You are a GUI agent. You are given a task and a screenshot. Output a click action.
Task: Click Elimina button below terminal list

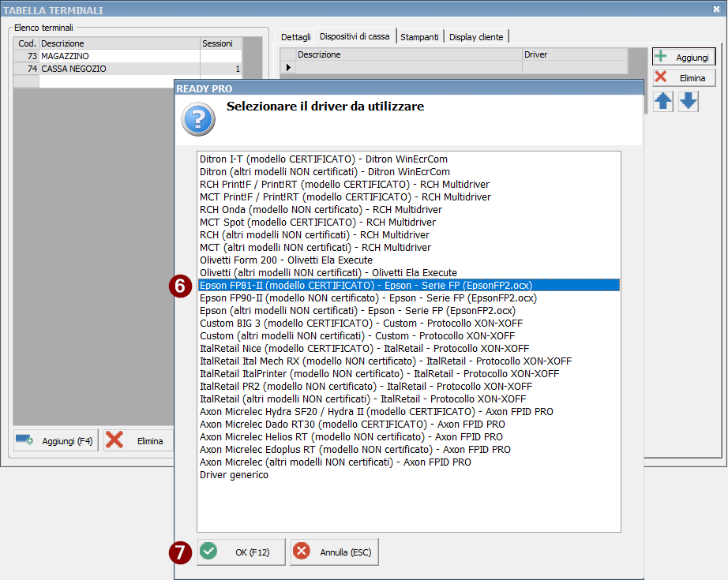coord(138,440)
